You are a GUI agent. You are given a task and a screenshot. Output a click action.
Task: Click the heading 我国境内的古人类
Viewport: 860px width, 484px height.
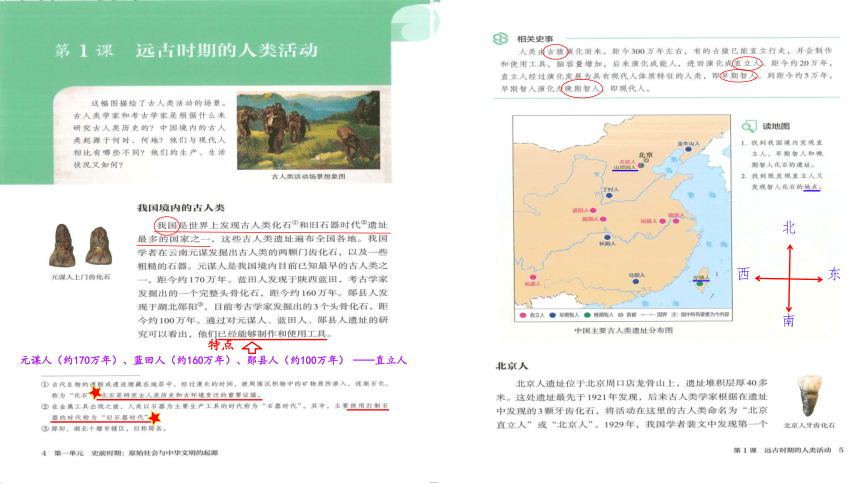coord(180,207)
